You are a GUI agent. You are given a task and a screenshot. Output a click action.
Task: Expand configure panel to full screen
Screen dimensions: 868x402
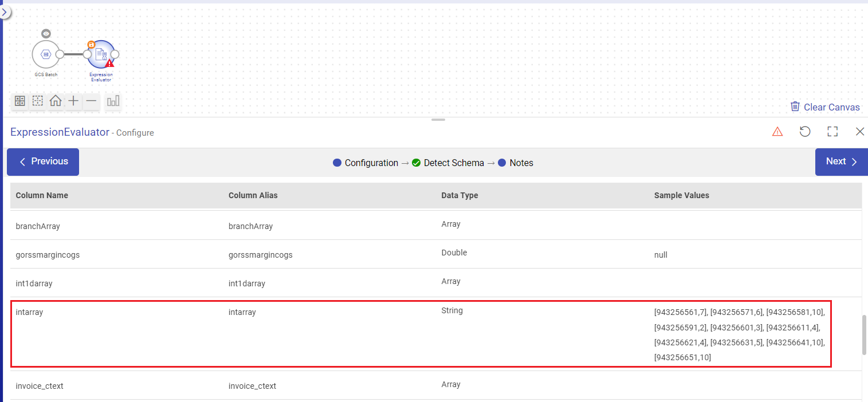pyautogui.click(x=832, y=132)
